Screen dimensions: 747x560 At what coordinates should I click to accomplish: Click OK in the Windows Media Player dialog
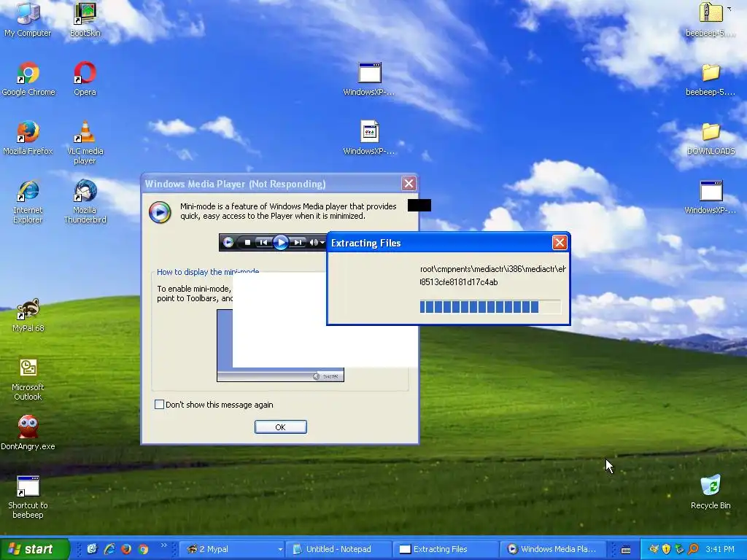[281, 427]
